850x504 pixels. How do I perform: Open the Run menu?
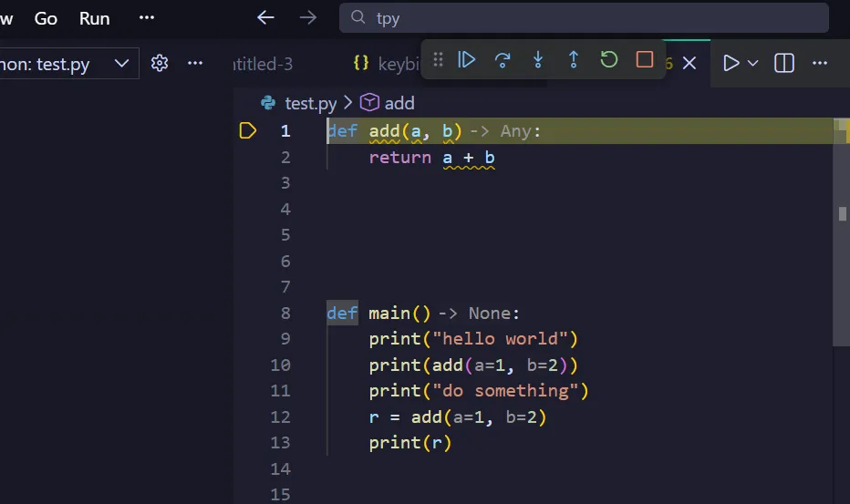point(94,18)
